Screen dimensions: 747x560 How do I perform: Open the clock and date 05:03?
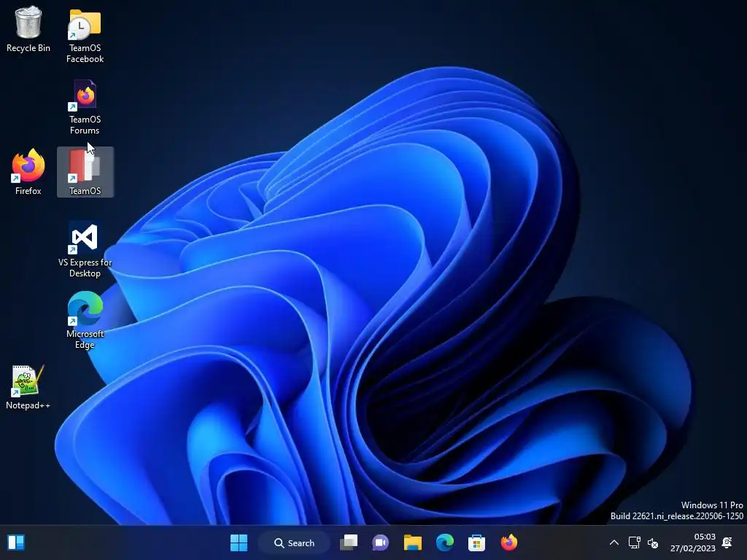[x=693, y=542]
